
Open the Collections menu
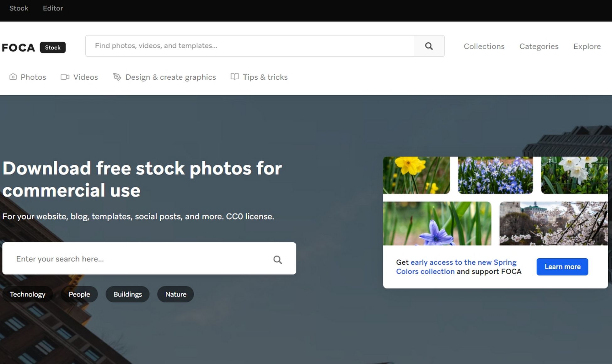pos(484,46)
